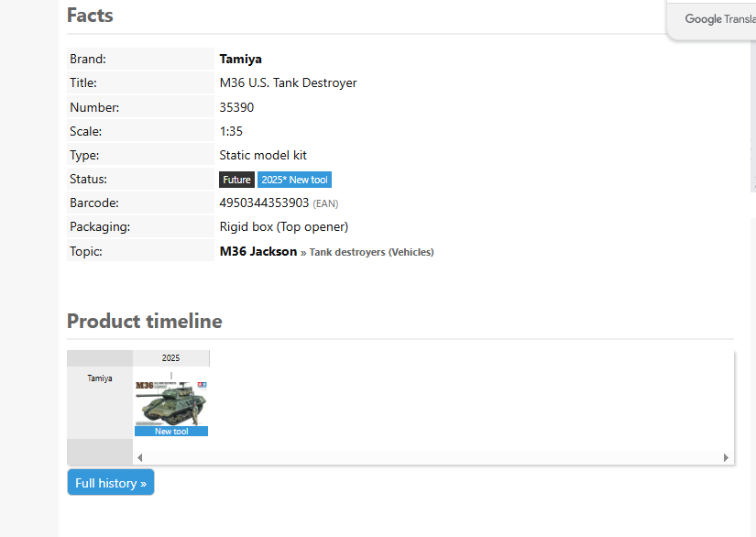Click the Topic: field label
The image size is (756, 537).
click(86, 251)
